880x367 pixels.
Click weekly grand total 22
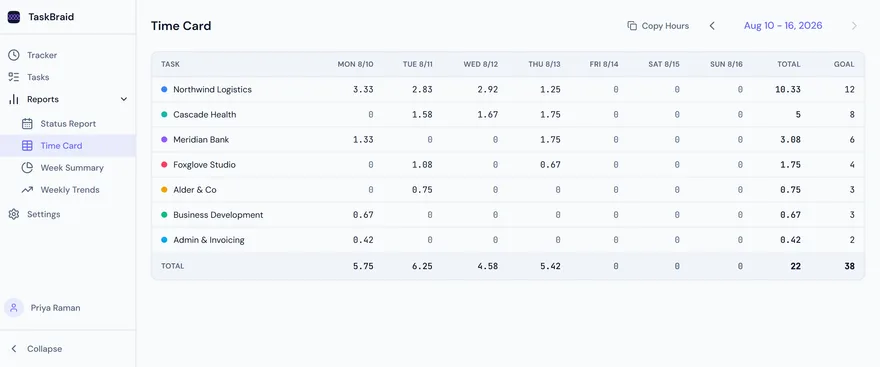pos(795,266)
